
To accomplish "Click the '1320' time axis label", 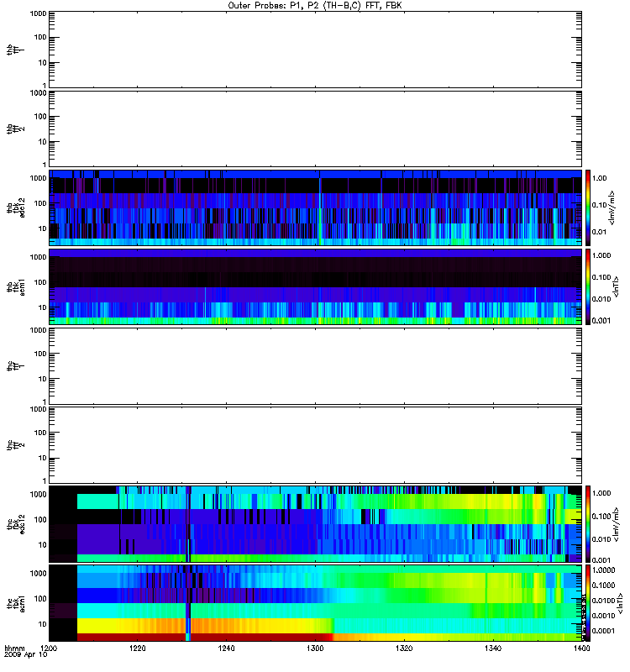I will [x=404, y=648].
